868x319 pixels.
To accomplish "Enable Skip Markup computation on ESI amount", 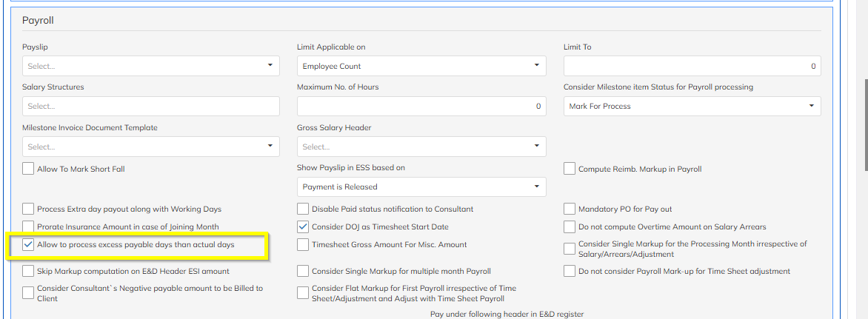I will coord(28,271).
